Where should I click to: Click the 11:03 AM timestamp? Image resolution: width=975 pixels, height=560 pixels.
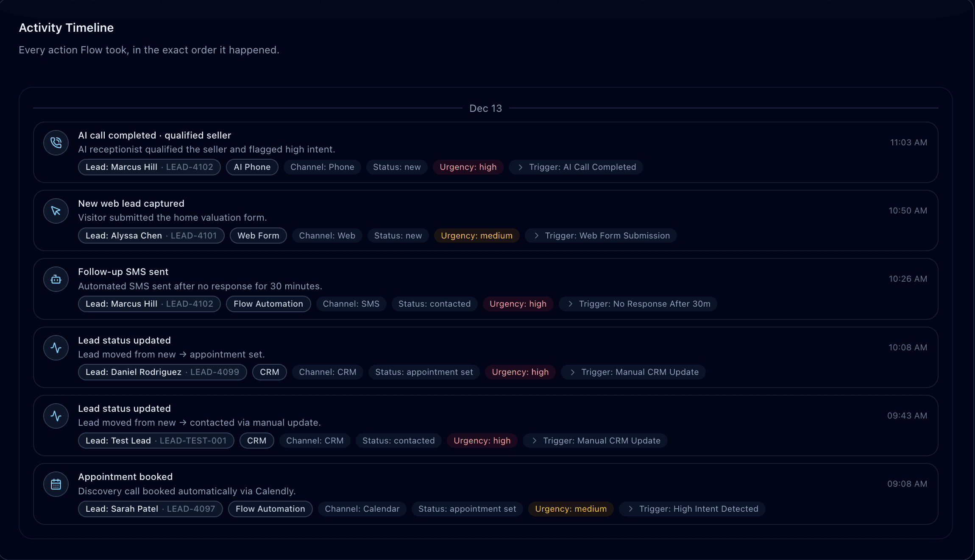click(907, 142)
